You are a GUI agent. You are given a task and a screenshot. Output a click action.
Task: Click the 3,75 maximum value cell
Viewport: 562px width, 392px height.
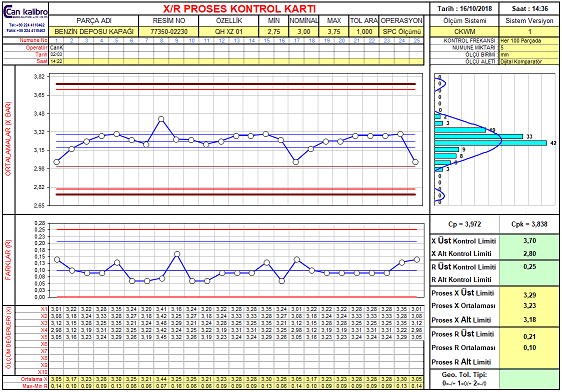coord(334,32)
